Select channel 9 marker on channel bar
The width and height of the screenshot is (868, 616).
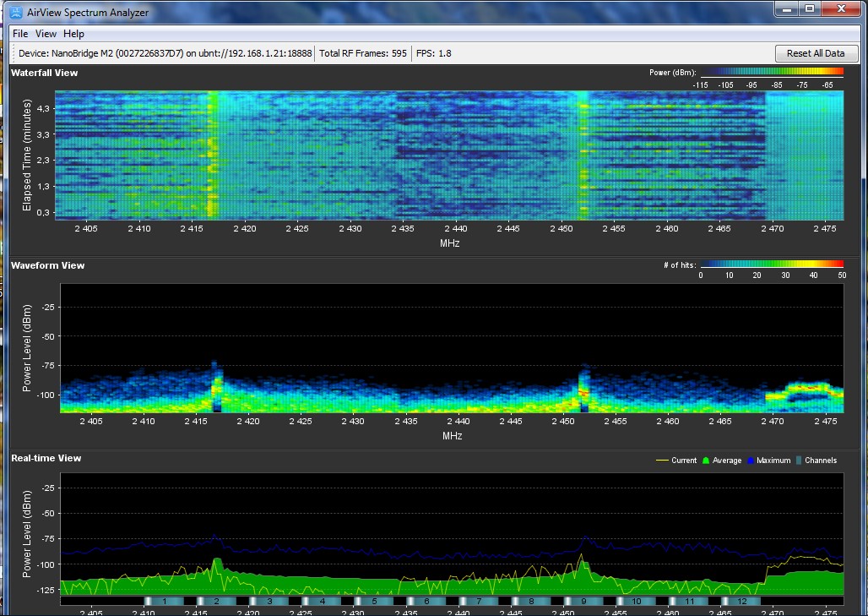click(x=583, y=601)
